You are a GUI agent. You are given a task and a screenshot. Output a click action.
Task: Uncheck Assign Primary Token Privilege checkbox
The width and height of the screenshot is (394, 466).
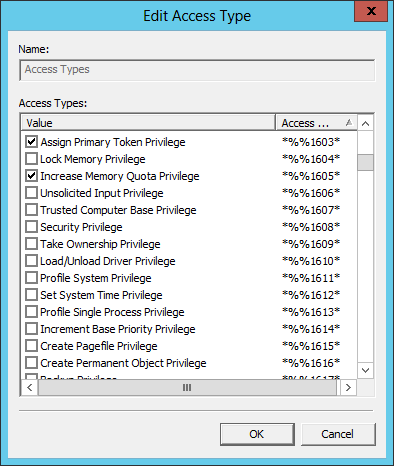(31, 142)
